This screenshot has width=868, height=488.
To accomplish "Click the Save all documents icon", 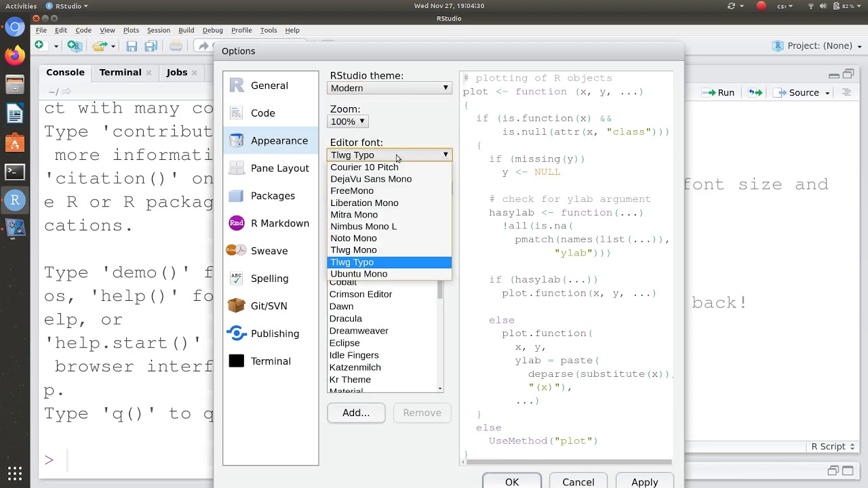I will 151,45.
